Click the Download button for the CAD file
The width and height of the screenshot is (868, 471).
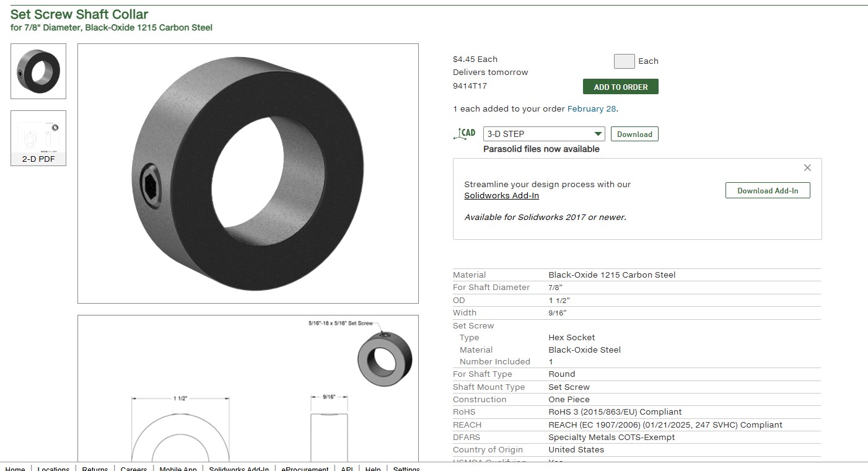(634, 134)
